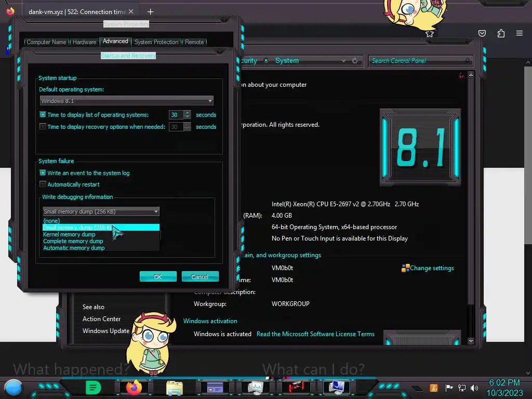Choose Complete memory dump option
The image size is (532, 399).
coord(101,241)
